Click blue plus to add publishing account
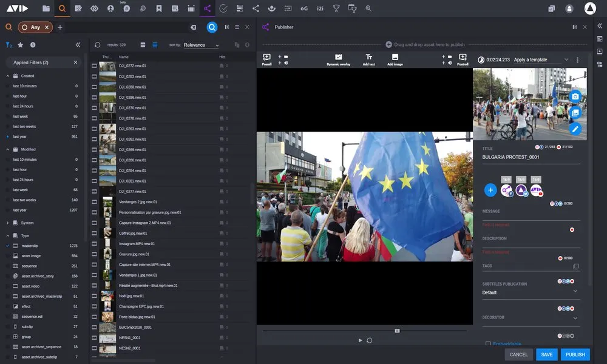The width and height of the screenshot is (607, 364). click(x=490, y=190)
